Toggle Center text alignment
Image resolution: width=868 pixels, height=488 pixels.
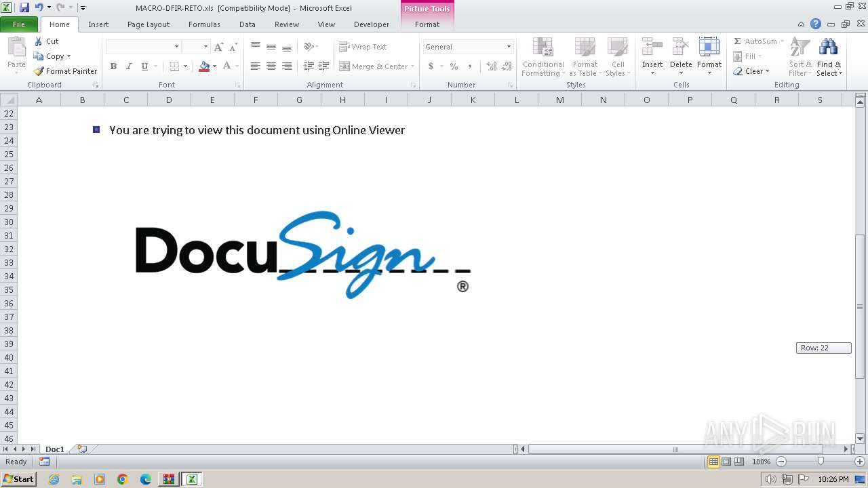(271, 66)
